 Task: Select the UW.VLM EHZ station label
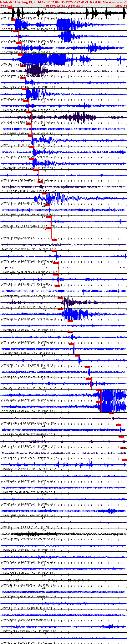pyautogui.click(x=29, y=619)
